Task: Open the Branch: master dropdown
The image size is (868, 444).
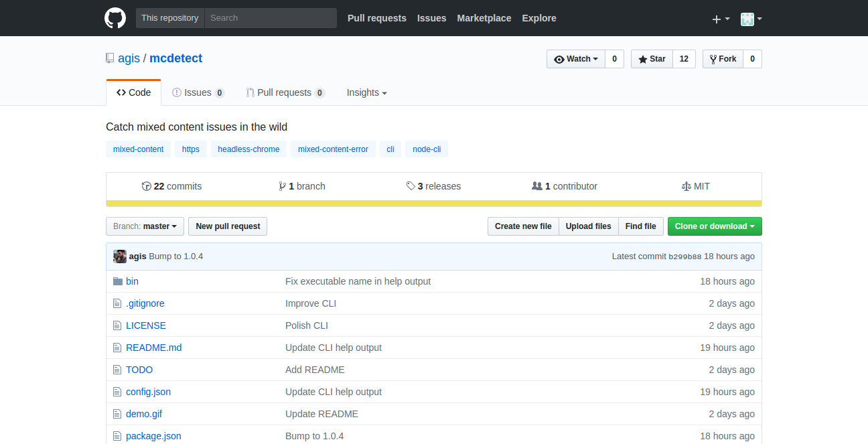Action: pyautogui.click(x=145, y=226)
